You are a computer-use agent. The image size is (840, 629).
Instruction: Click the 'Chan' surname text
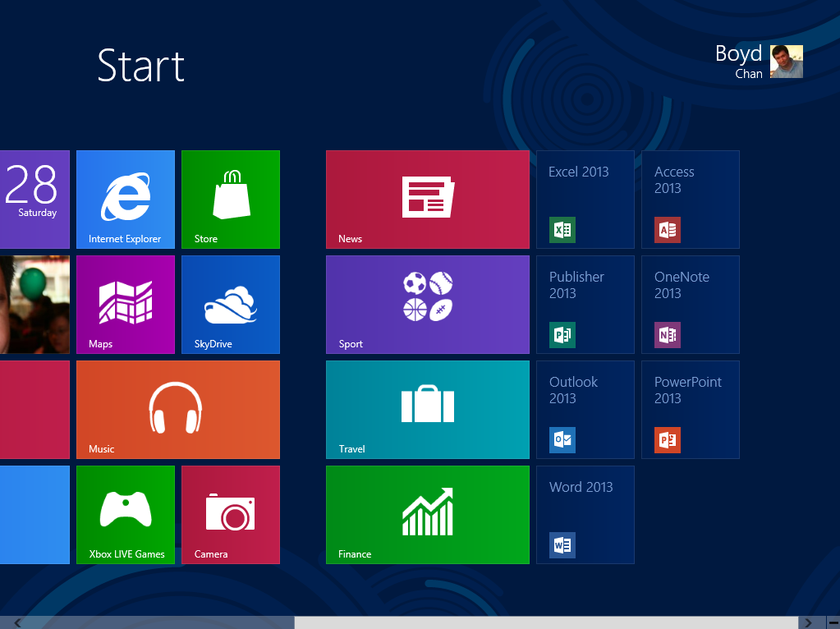[748, 74]
